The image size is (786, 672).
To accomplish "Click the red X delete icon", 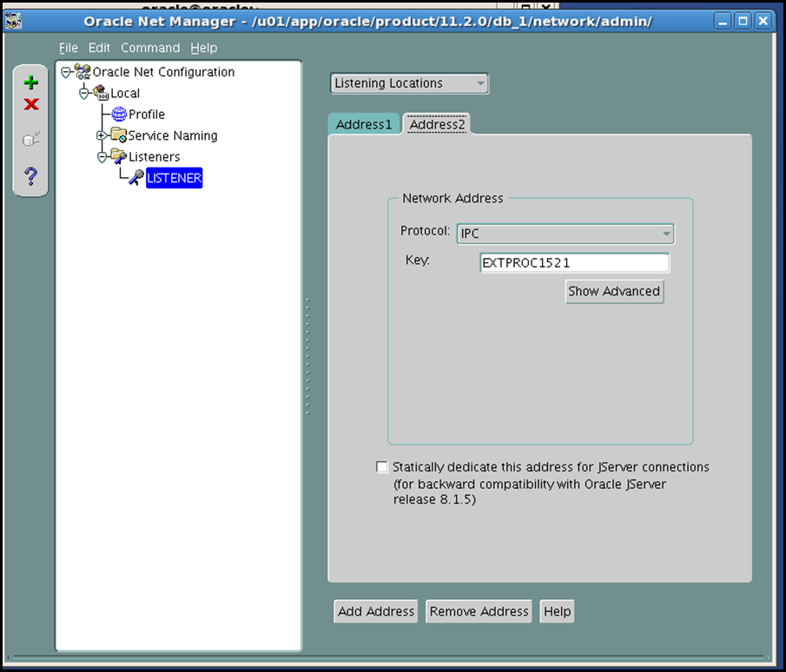I will [x=31, y=104].
